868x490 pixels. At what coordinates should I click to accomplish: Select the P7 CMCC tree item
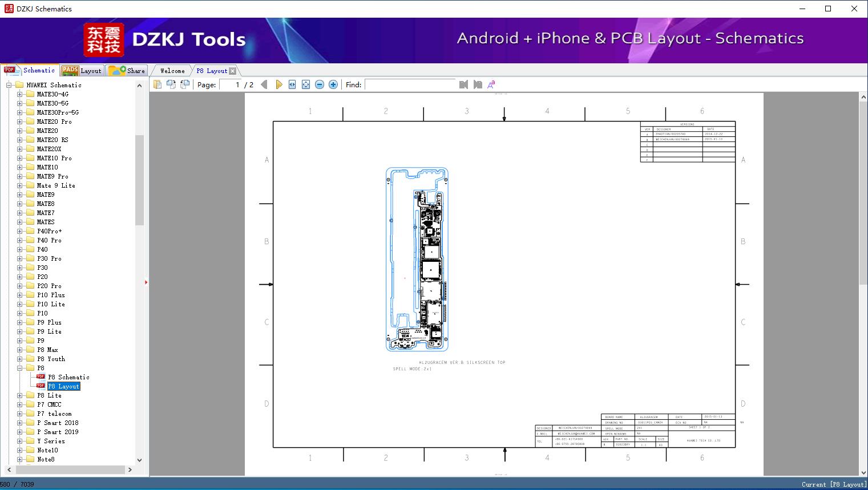(x=49, y=404)
